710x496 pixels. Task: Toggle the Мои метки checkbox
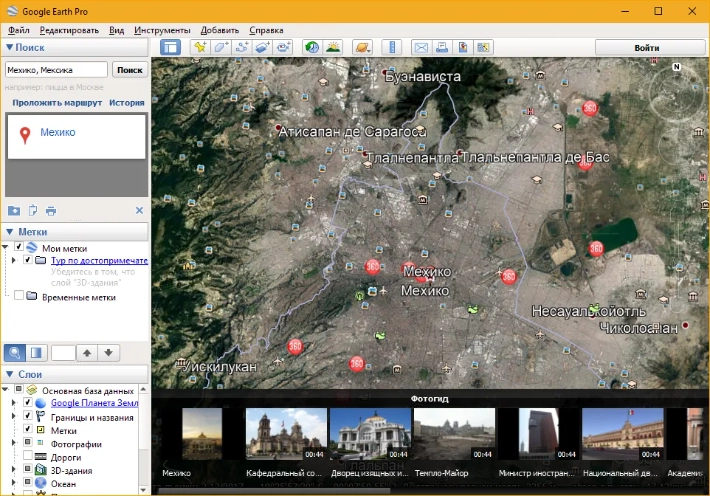click(x=19, y=247)
